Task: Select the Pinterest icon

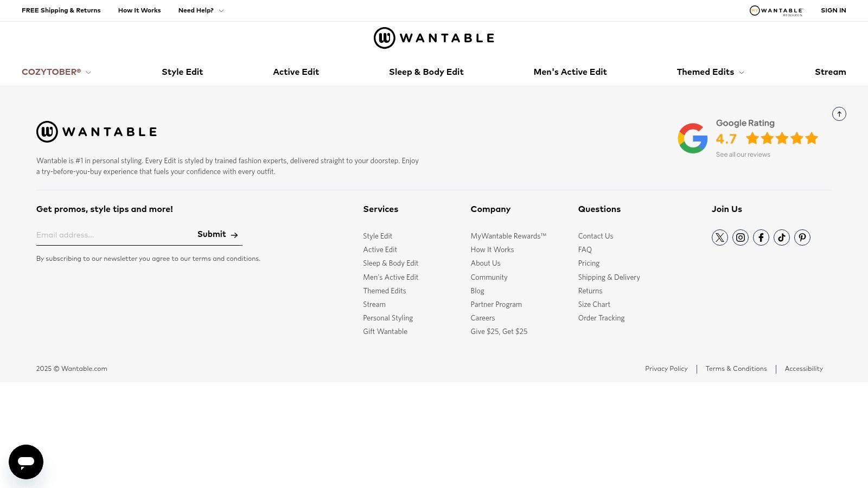Action: click(802, 237)
